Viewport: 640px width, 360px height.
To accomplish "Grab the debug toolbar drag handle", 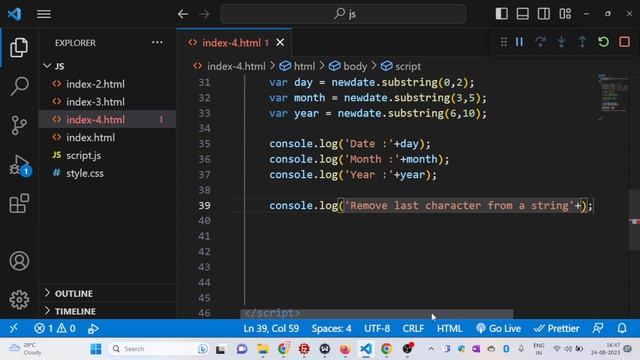I will pos(504,42).
